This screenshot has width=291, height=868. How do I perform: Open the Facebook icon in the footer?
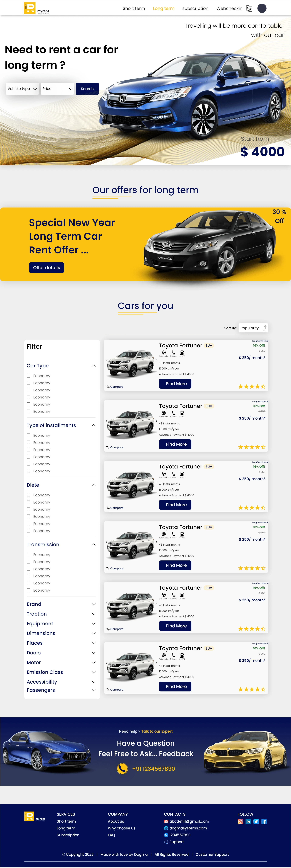click(264, 822)
